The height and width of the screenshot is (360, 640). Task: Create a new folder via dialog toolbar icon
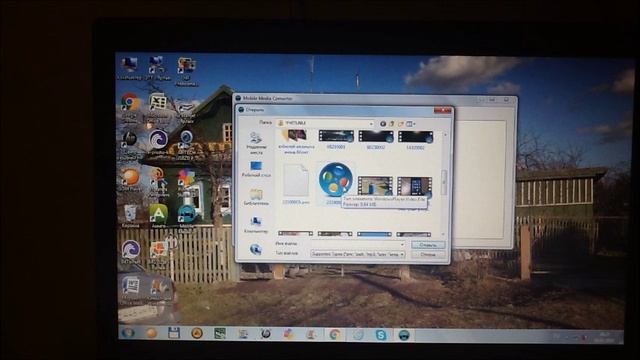[400, 124]
